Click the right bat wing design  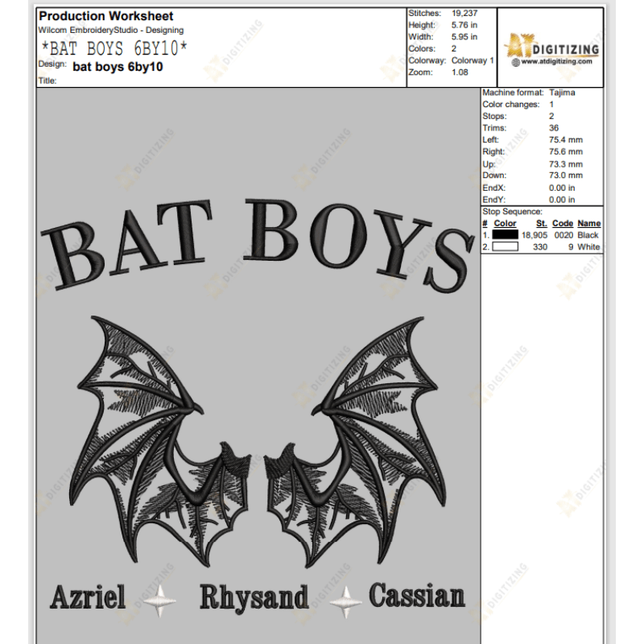(355, 441)
